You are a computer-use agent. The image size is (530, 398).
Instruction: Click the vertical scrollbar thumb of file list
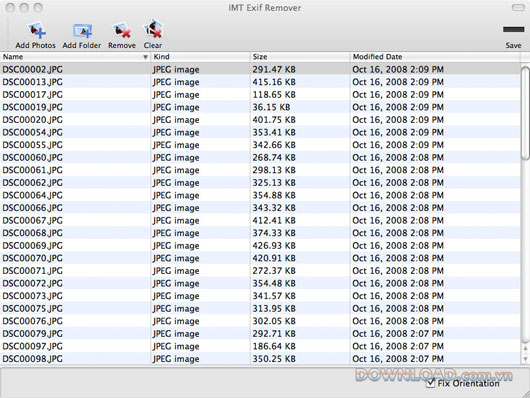[x=525, y=113]
